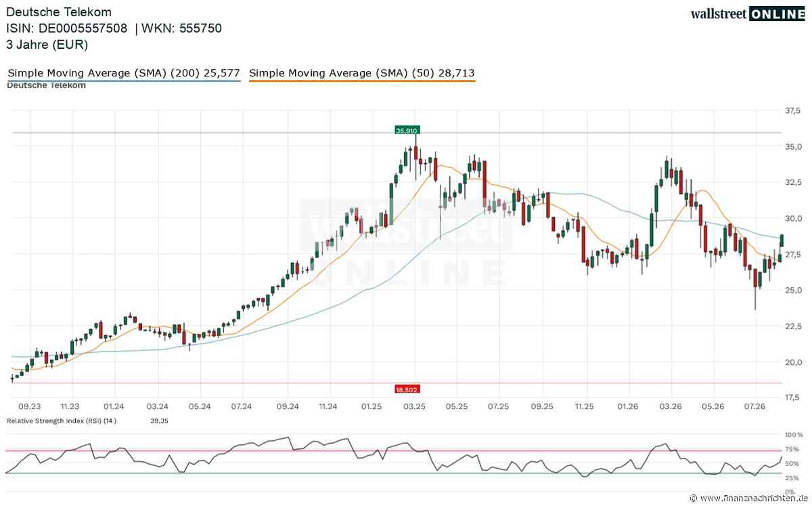Click the 09.23 date axis label
812x508 pixels.
tap(29, 406)
